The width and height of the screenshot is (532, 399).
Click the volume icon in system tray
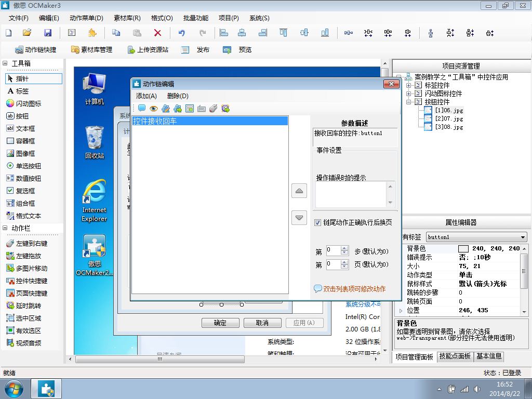(x=477, y=389)
